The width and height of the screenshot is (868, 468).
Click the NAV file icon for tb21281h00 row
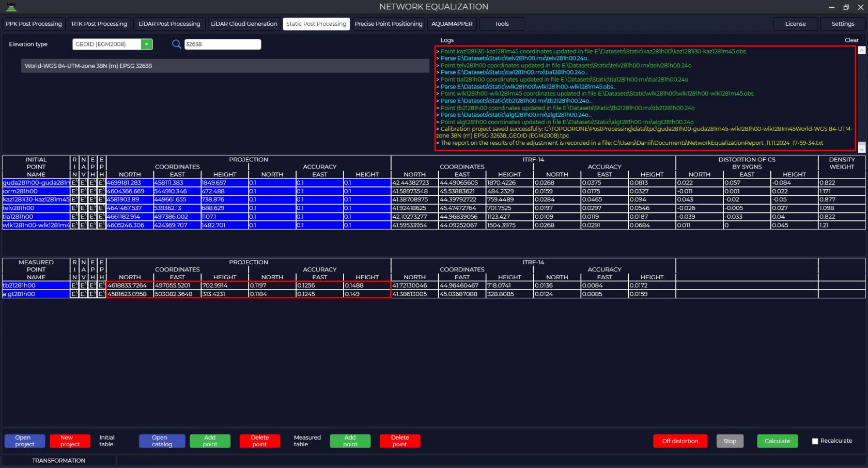coord(83,285)
